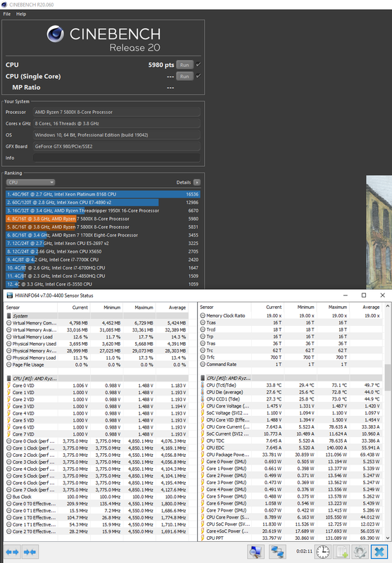Click the left pane Maximum column header
392x563 pixels.
point(139,308)
